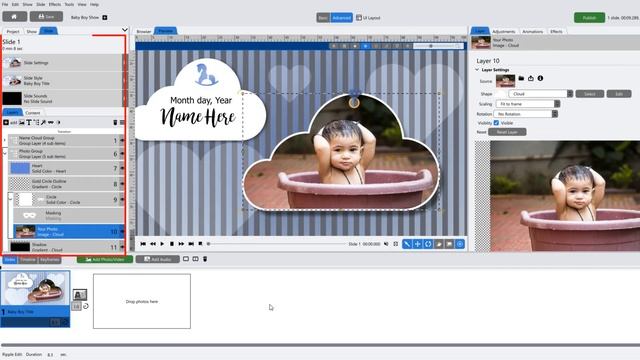Click the transition icon after slide 1
The height and width of the screenshot is (360, 640).
[80, 294]
